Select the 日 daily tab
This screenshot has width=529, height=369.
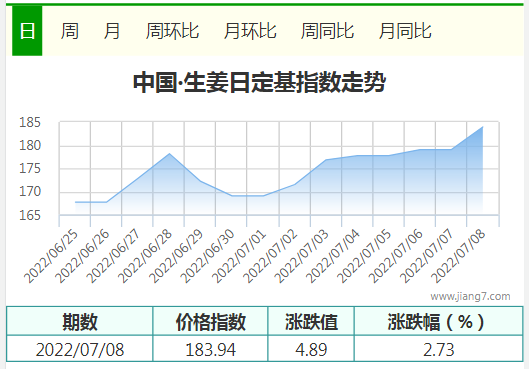coord(27,31)
